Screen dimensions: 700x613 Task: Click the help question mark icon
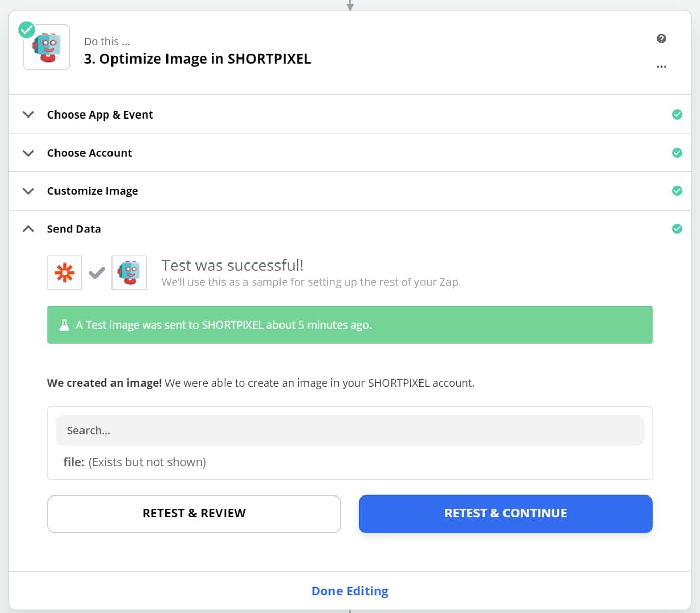click(661, 39)
